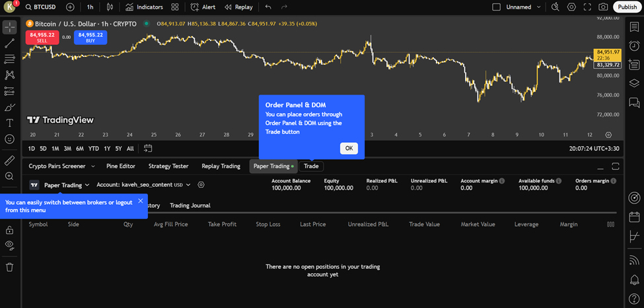This screenshot has height=308, width=644.
Task: Open chart settings hexagon icon
Action: point(571,7)
